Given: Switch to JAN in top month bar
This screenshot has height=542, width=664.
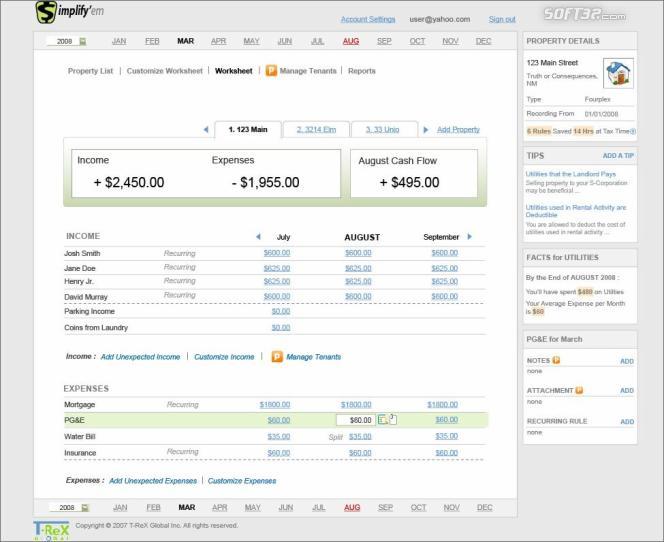Looking at the screenshot, I should 119,41.
